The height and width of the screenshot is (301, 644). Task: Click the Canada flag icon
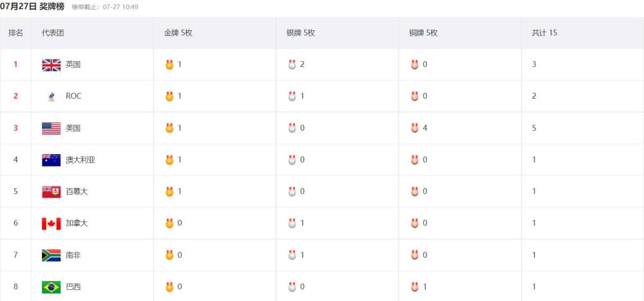pyautogui.click(x=51, y=223)
